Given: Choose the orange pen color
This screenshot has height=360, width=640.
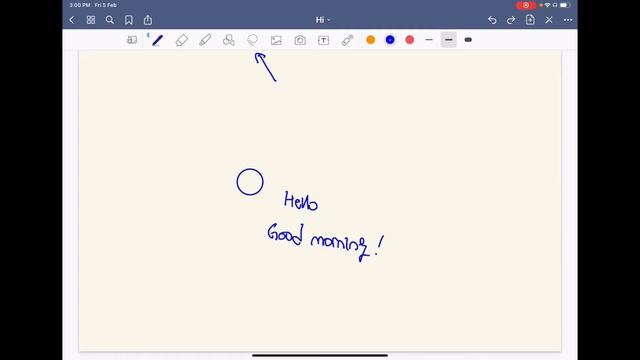Looking at the screenshot, I should (x=371, y=40).
